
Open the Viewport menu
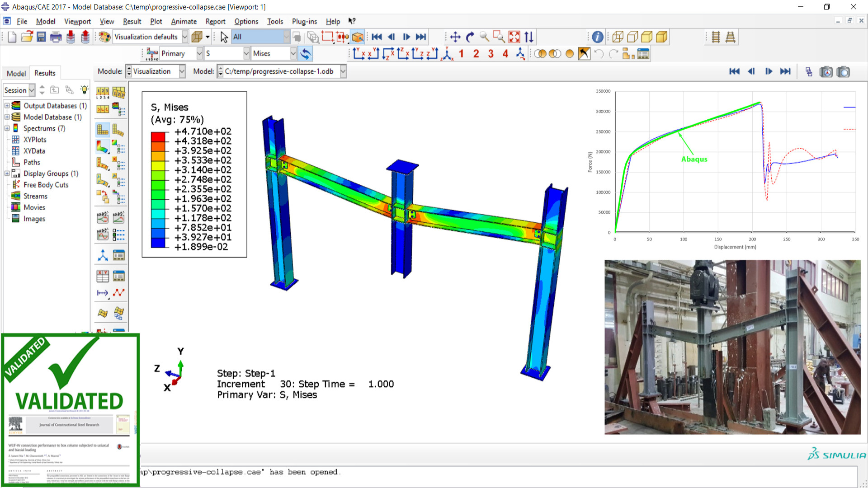click(x=77, y=21)
